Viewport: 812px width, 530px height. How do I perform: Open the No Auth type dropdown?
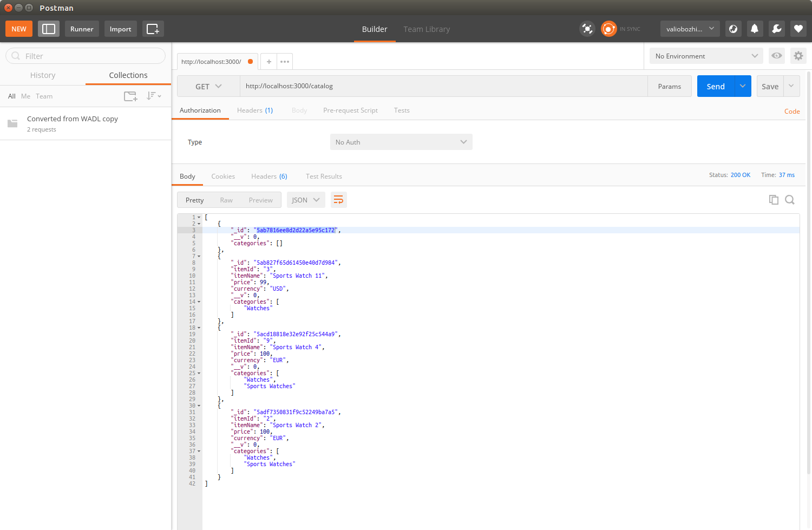coord(401,142)
